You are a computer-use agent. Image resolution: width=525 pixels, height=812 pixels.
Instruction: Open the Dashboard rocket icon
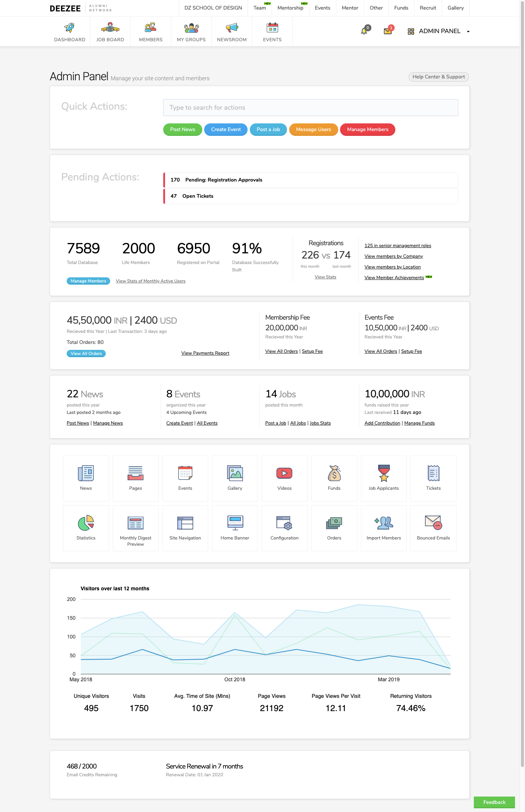click(x=69, y=28)
